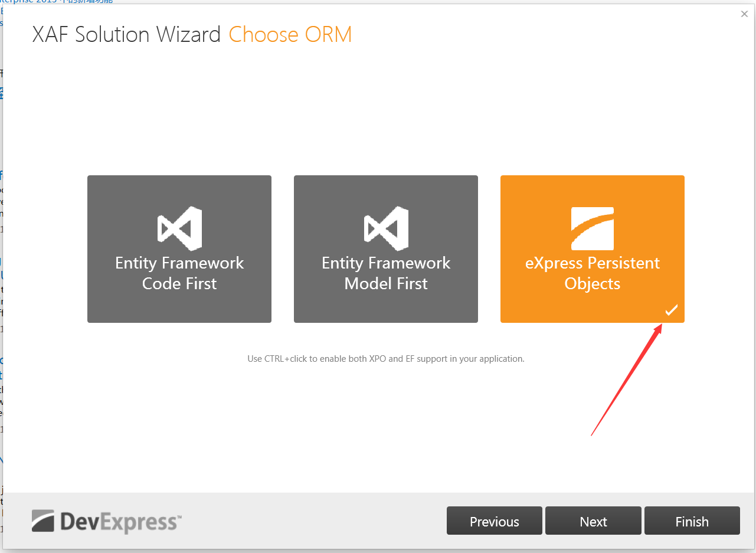Click the Visual Studio icon on Code First tile
This screenshot has height=553, width=756.
pyautogui.click(x=179, y=228)
